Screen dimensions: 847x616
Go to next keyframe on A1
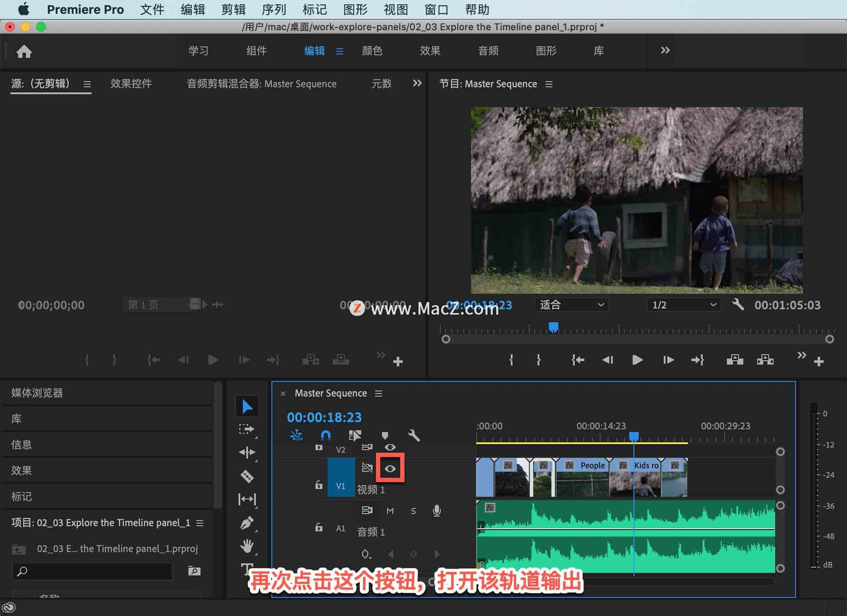click(437, 554)
